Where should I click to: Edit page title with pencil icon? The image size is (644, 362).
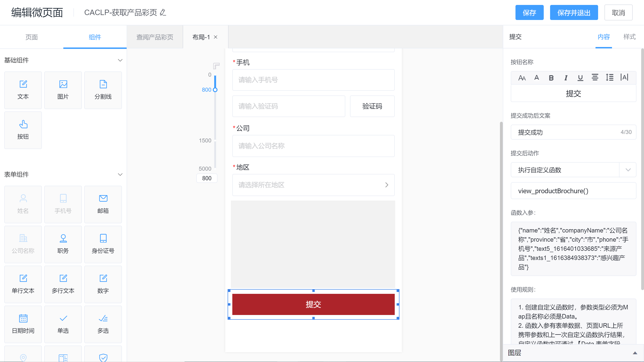click(163, 12)
